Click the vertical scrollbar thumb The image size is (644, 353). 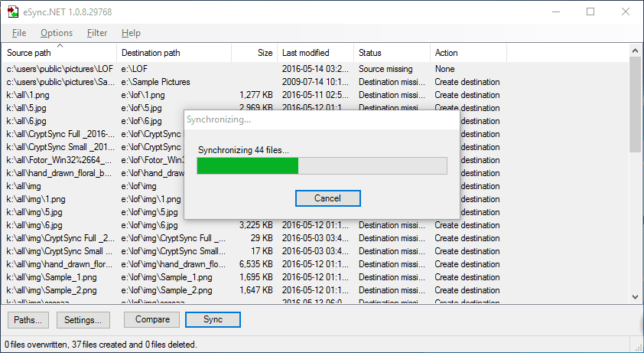[x=636, y=104]
